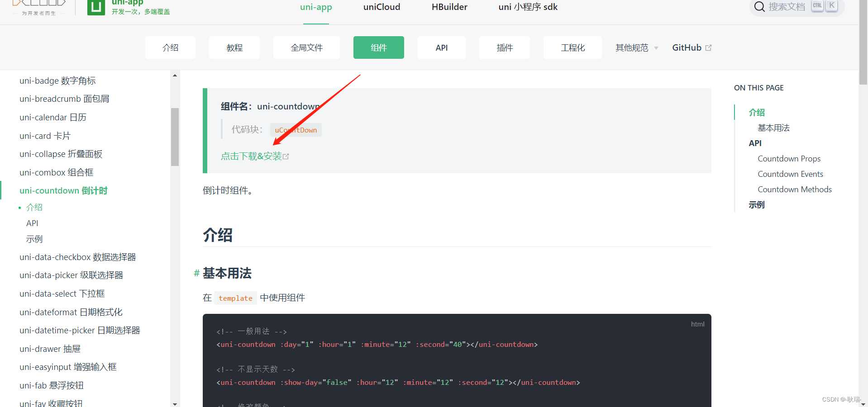This screenshot has width=868, height=407.
Task: Click the 基本用法 heading
Action: [227, 273]
